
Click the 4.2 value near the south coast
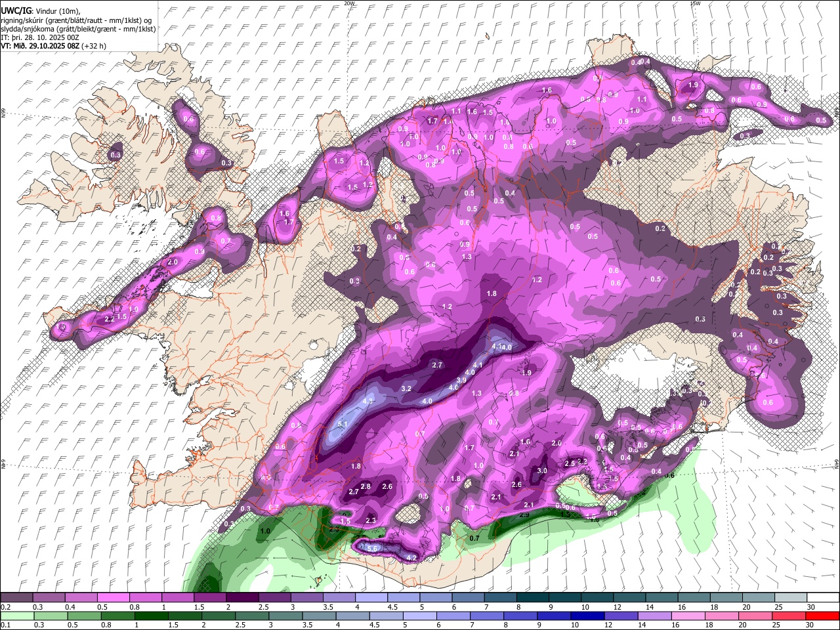pyautogui.click(x=412, y=558)
